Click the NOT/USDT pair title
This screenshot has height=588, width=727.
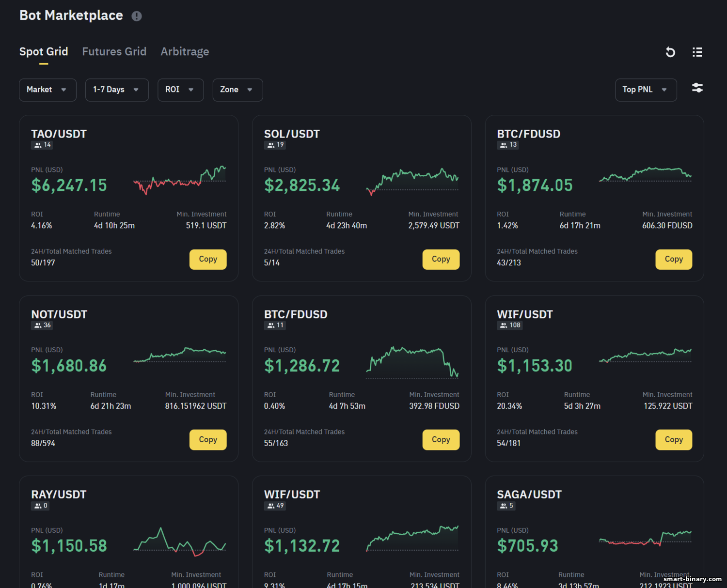point(59,315)
